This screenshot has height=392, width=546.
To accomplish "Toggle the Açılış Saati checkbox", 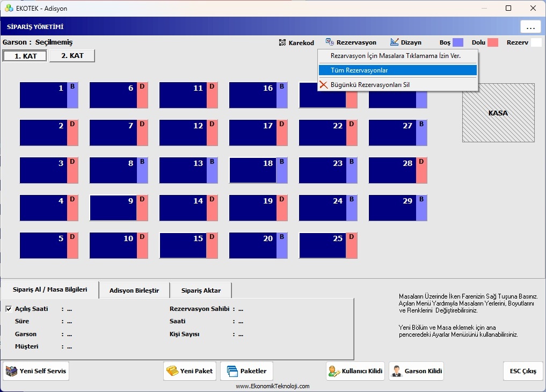I will point(9,309).
